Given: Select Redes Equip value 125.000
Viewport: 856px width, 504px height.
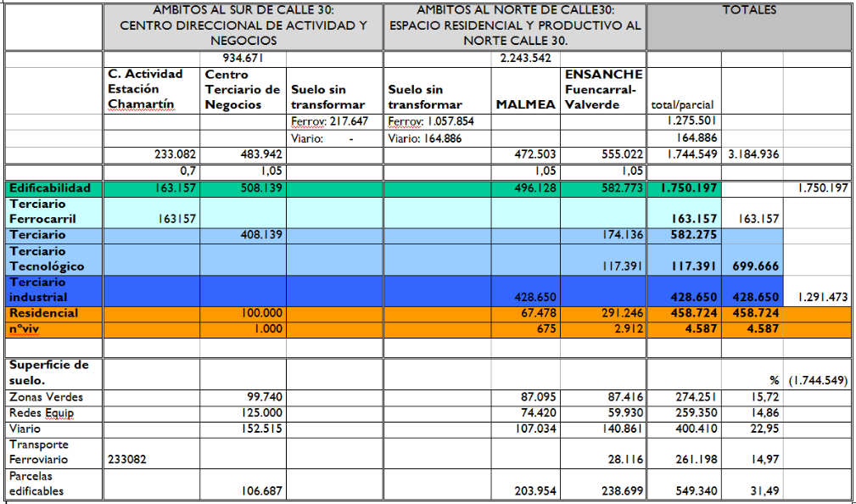Looking at the screenshot, I should (261, 413).
